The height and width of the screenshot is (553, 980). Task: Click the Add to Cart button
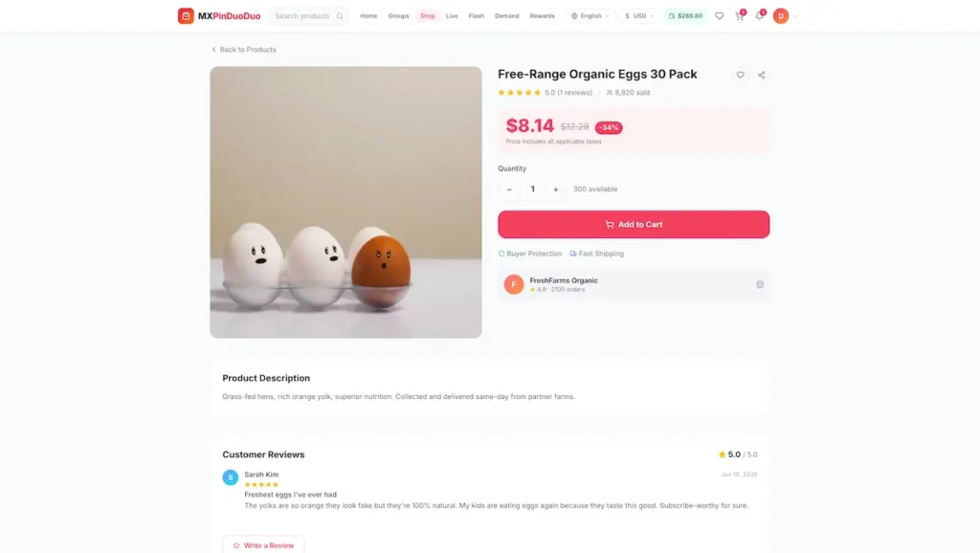coord(634,224)
